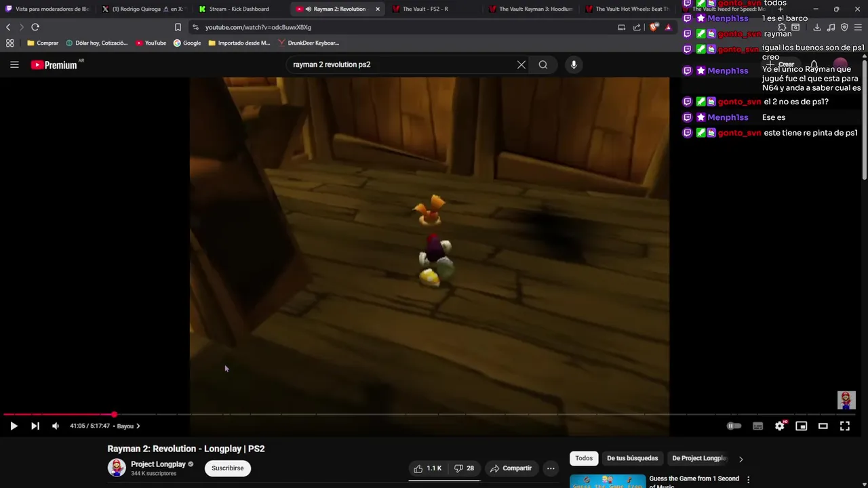Select the Todos filter chip

click(x=584, y=458)
